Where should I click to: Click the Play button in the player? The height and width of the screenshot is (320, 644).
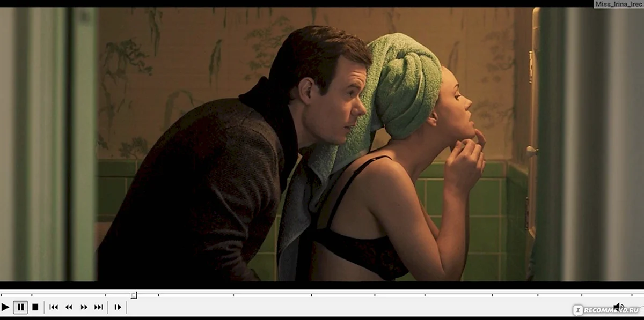coord(5,307)
